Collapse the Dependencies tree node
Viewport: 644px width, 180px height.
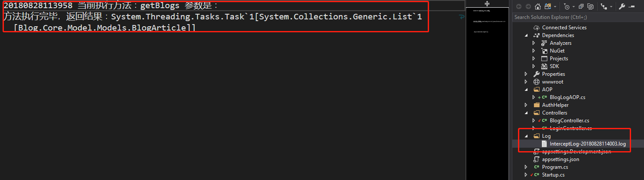point(526,35)
